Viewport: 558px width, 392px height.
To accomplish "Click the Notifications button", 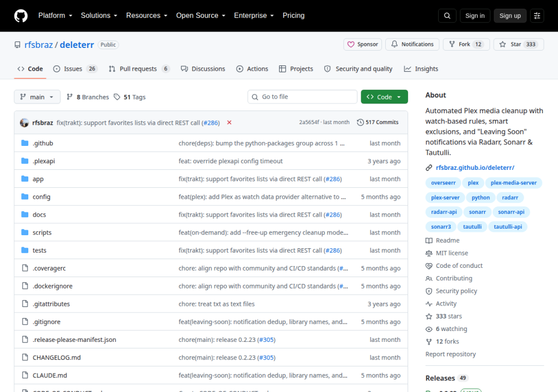I will 413,44.
